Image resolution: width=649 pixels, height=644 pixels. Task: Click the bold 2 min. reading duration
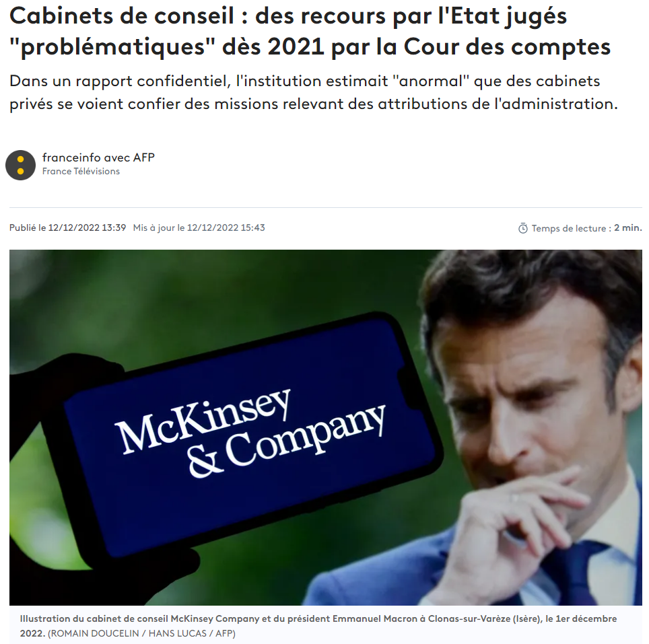[x=628, y=228]
